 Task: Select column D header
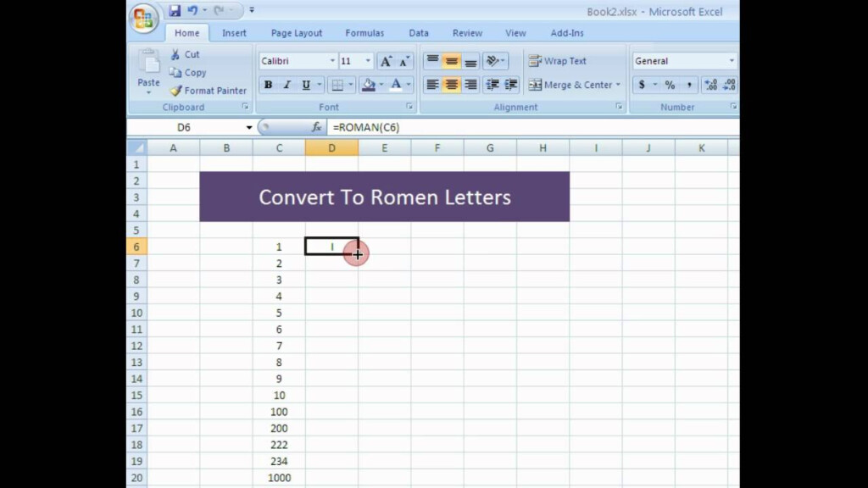(331, 147)
